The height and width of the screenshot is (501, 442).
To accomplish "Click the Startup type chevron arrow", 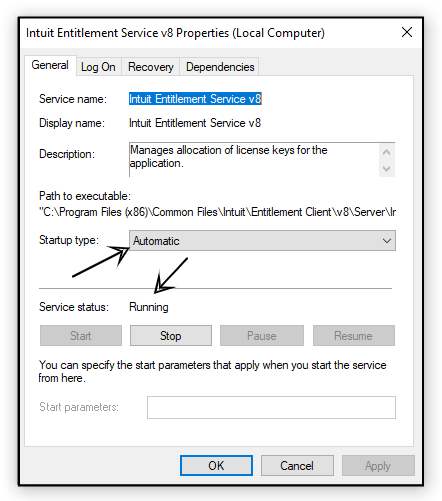I will click(x=387, y=240).
